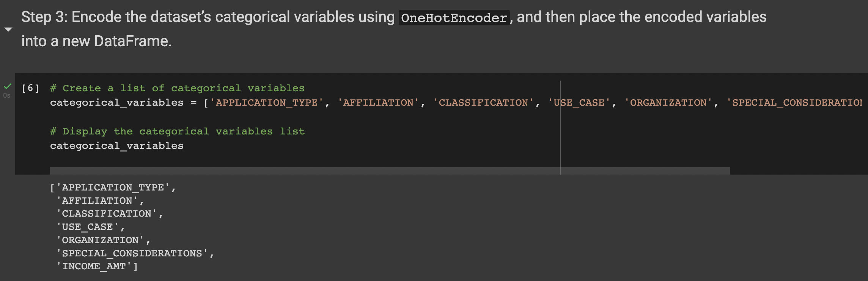Click 'APPLICATION_TYPE' in the cell output
The width and height of the screenshot is (868, 281).
point(113,187)
